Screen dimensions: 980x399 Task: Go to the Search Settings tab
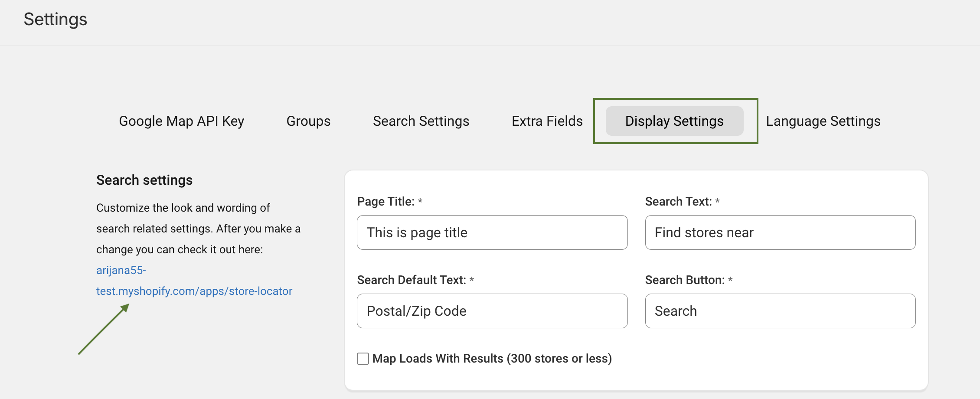tap(421, 121)
